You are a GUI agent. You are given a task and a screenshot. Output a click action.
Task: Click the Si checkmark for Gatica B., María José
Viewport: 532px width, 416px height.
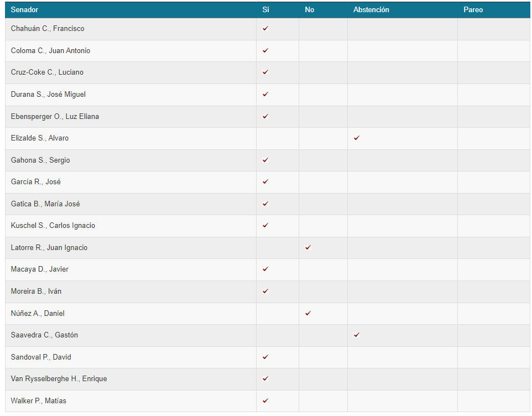click(265, 204)
